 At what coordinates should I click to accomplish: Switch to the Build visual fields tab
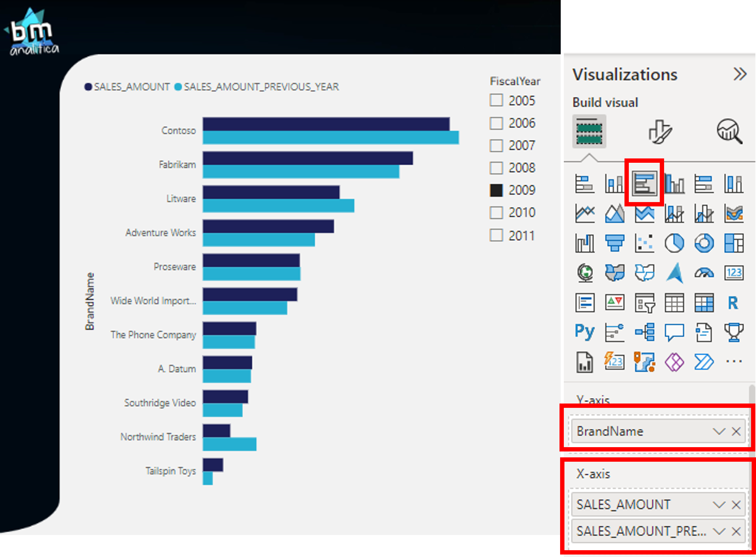tap(589, 131)
